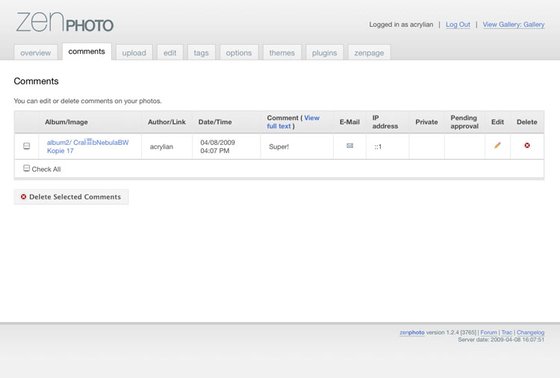Click the pencil edit icon for the comment

[497, 145]
